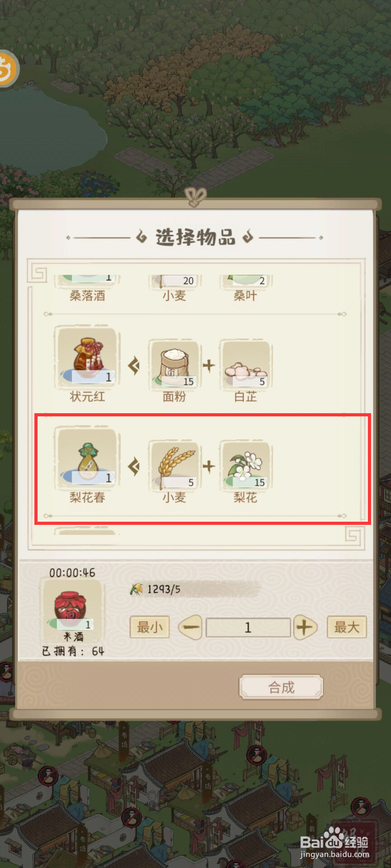391x868 pixels.
Task: Tap the 桑叶 mulberry leaf ingredient
Action: [x=245, y=287]
